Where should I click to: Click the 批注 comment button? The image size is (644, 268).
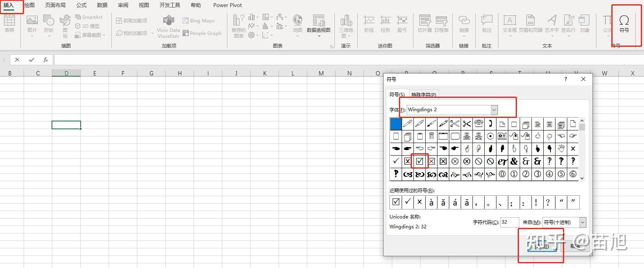coord(487,24)
